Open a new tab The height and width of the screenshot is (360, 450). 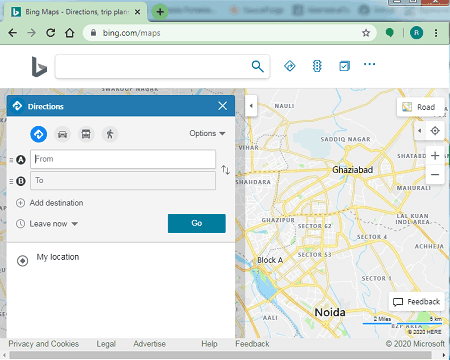(160, 12)
